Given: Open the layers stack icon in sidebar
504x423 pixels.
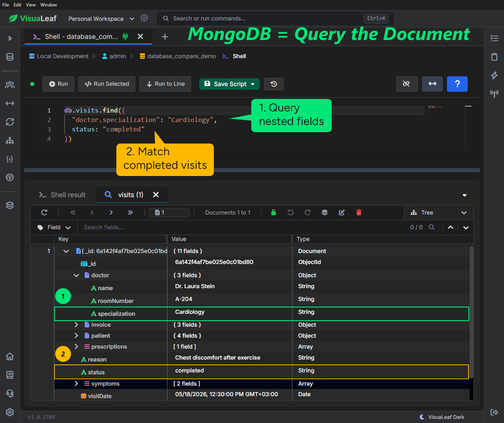Looking at the screenshot, I should click(x=10, y=205).
